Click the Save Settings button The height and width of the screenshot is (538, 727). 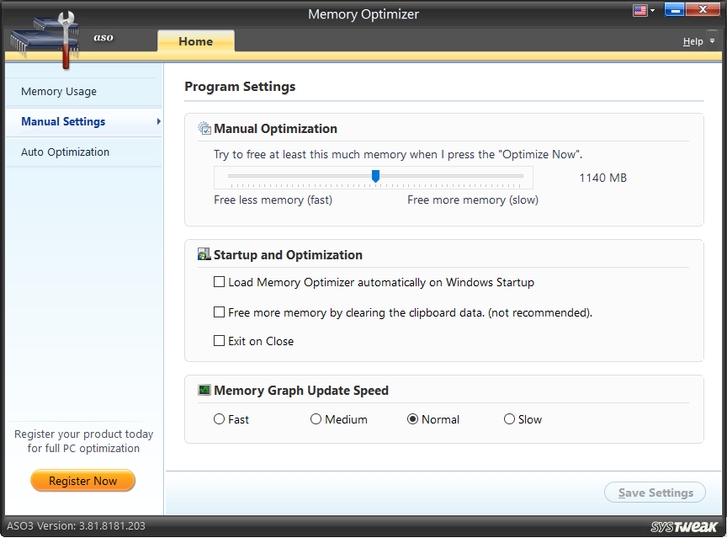click(x=655, y=493)
